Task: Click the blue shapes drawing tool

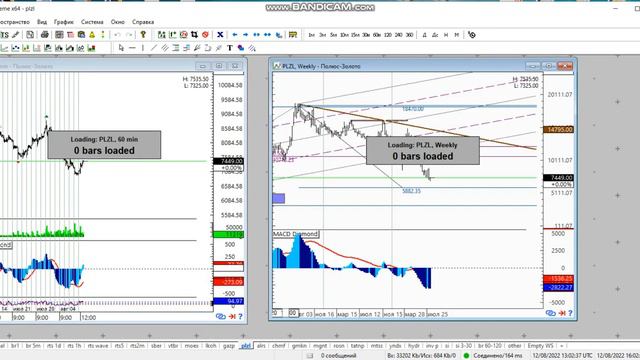Action: pos(241,48)
